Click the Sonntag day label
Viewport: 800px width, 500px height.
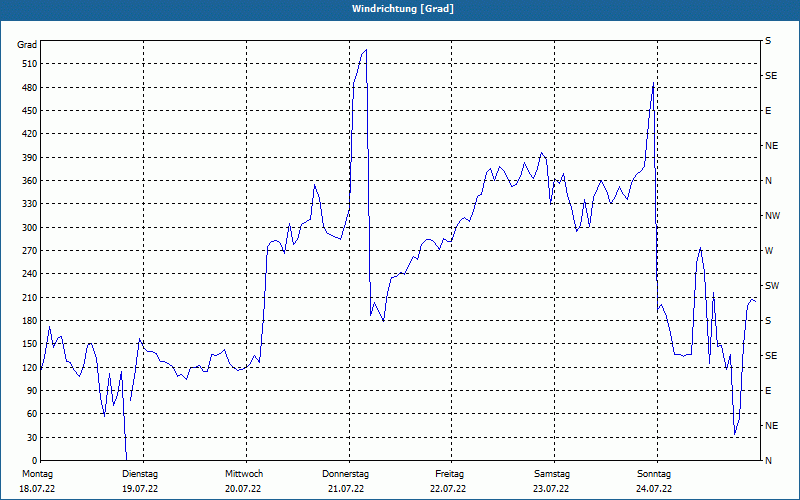(654, 474)
